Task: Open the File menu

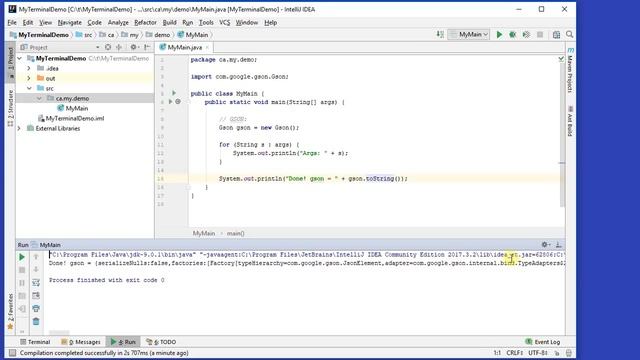Action: coord(12,22)
